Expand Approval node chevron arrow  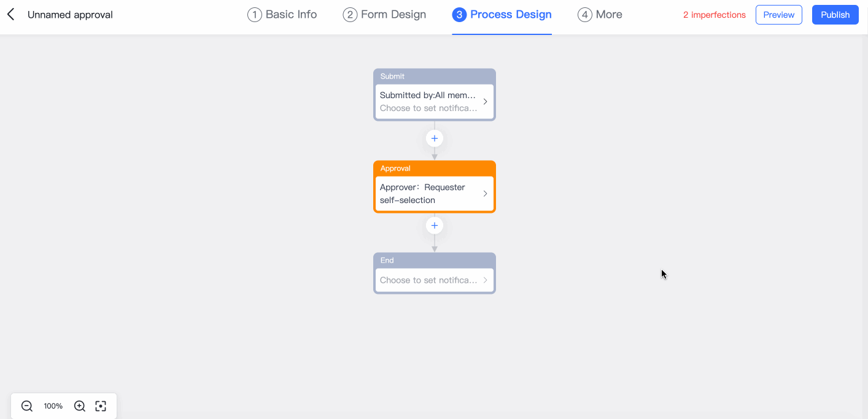coord(485,194)
